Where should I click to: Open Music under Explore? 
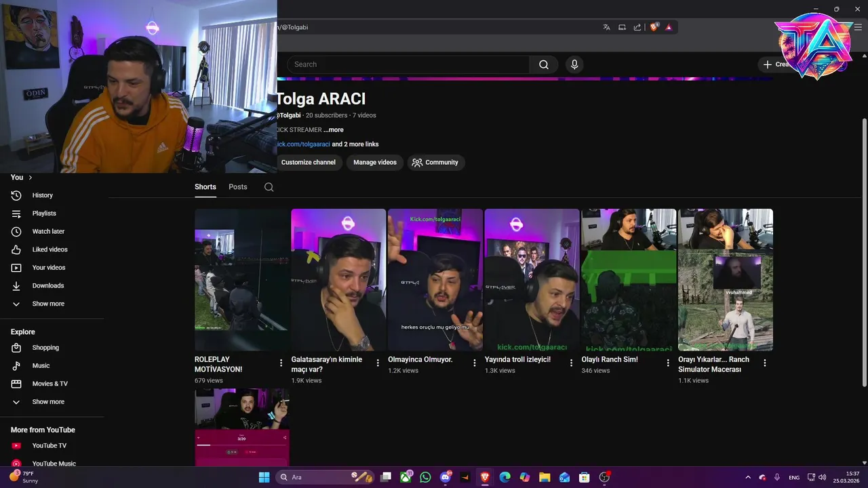click(x=41, y=366)
